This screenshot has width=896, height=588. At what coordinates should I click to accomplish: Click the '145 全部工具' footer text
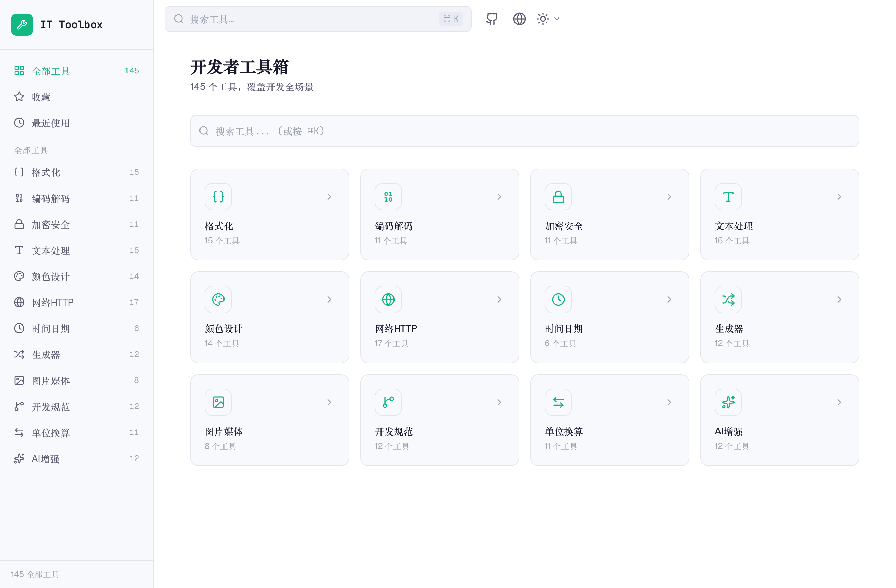(35, 574)
